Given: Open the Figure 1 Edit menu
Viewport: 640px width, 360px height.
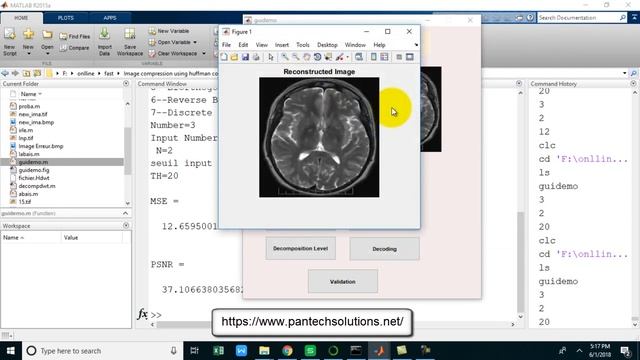Looking at the screenshot, I should coord(243,45).
